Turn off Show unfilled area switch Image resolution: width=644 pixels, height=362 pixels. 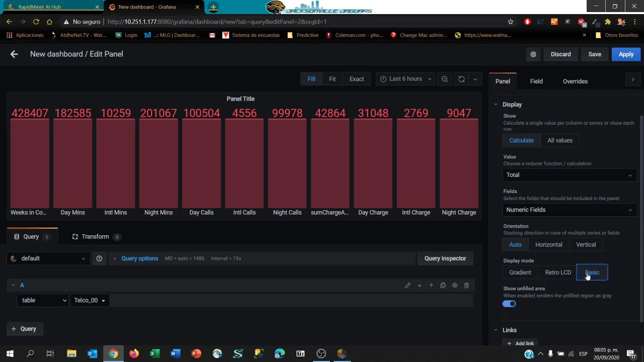click(509, 304)
